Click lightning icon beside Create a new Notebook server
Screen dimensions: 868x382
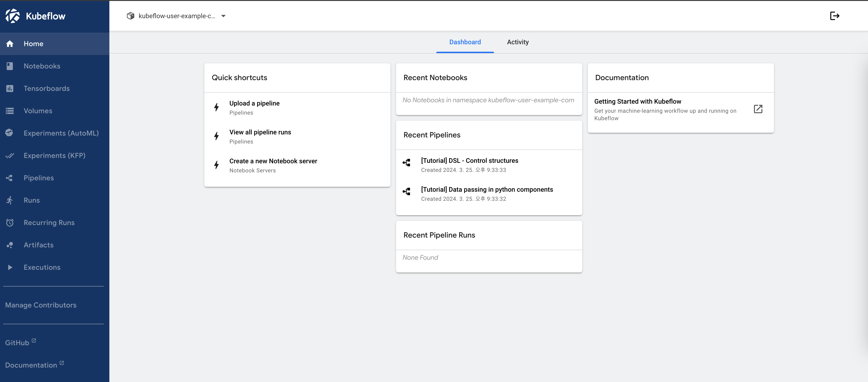[217, 165]
